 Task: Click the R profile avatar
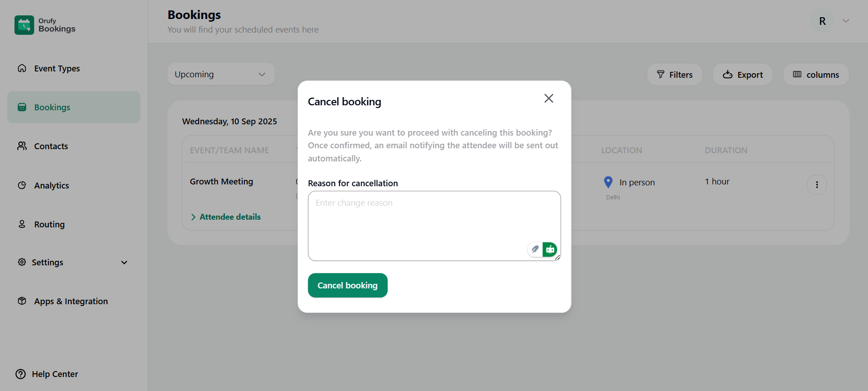pyautogui.click(x=822, y=21)
